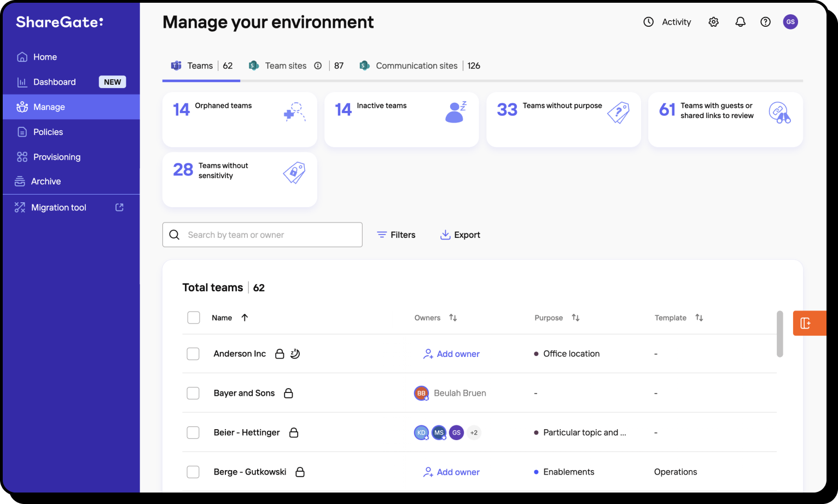Click the question tag icon on purpose card
Screen dimensions: 838x504
click(x=619, y=113)
